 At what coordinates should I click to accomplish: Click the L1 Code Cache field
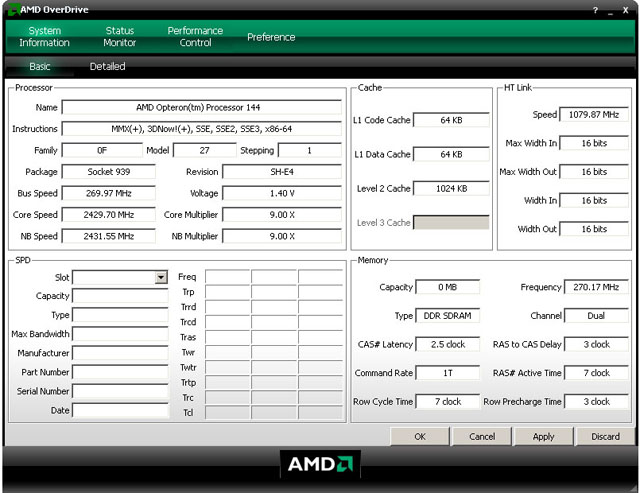point(451,120)
